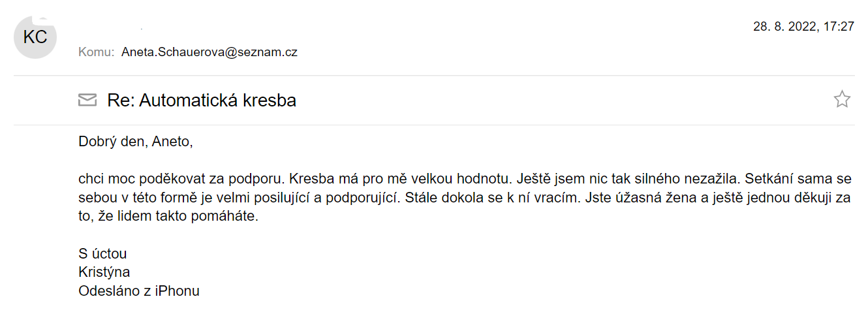Click the phrase "chci moc poděkovat za podporu"
868x316 pixels.
[181, 178]
